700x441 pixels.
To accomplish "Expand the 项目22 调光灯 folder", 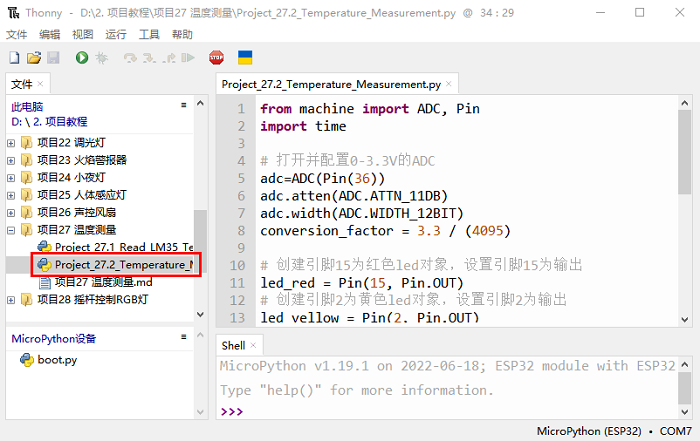I will click(11, 143).
